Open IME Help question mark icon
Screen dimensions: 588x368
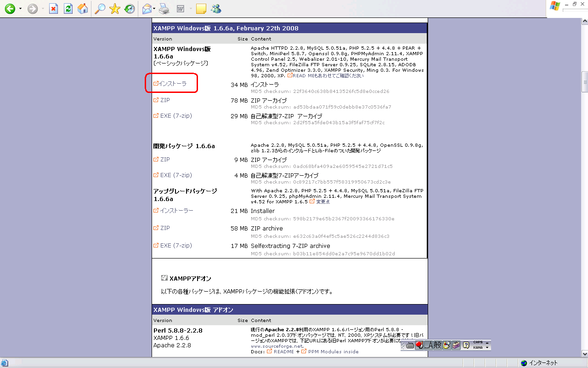coord(466,345)
